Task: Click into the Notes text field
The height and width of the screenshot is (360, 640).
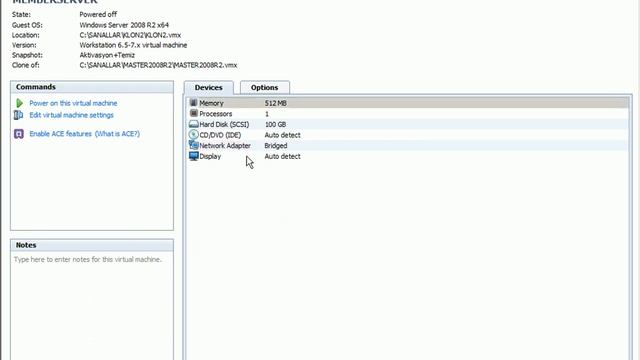Action: pos(92,306)
